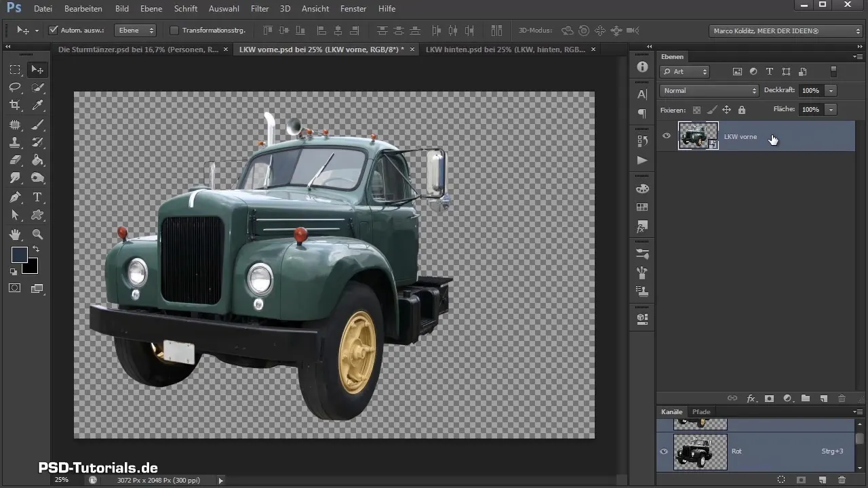Toggle lock all for layer
Image resolution: width=868 pixels, height=488 pixels.
point(741,110)
